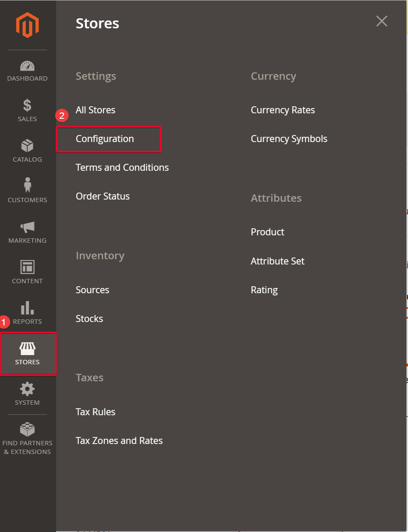Open the Customers person icon
The height and width of the screenshot is (532, 408).
27,185
